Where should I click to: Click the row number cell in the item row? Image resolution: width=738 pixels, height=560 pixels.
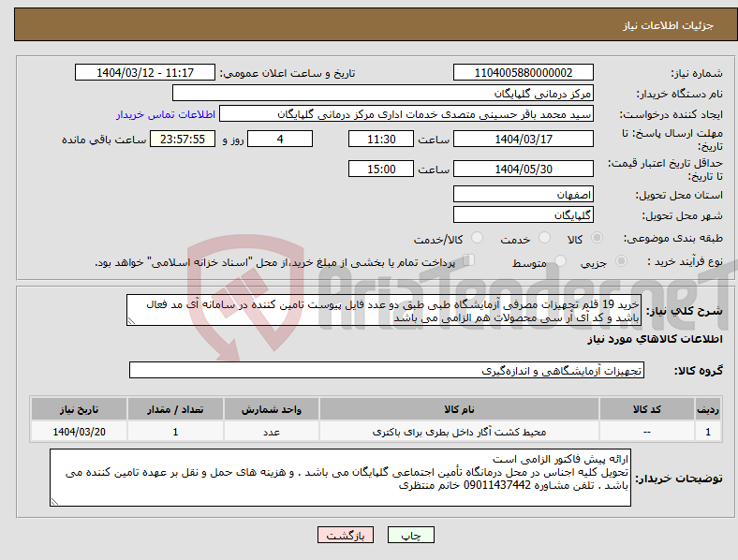(x=708, y=432)
